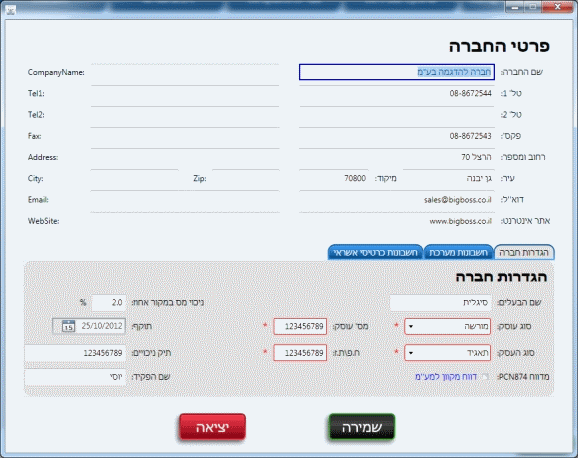Click the פרטי החברה page heading
578x458 pixels.
499,46
